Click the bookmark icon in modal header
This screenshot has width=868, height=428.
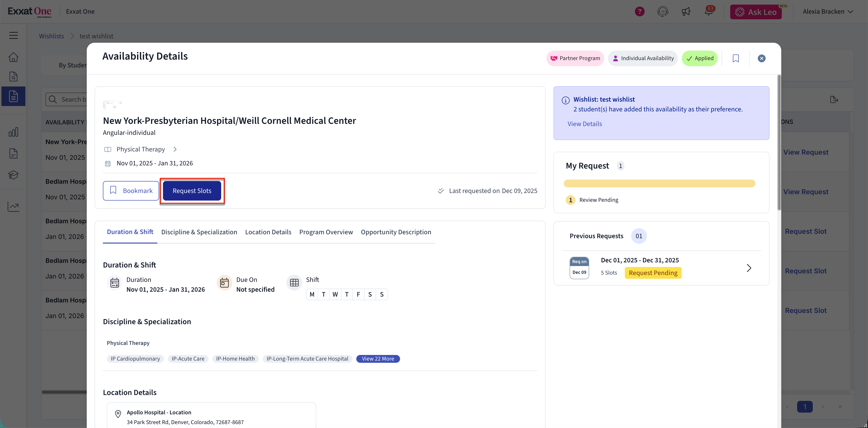736,58
